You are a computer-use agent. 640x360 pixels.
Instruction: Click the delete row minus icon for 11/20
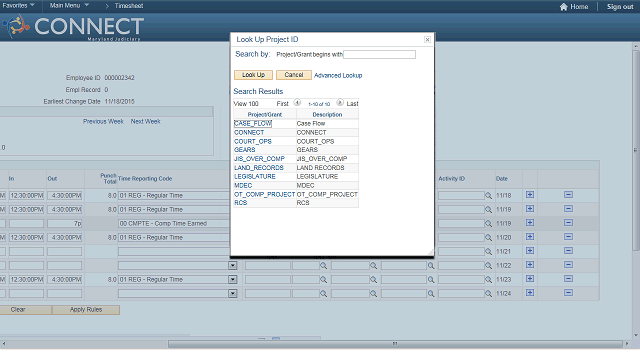[568, 237]
